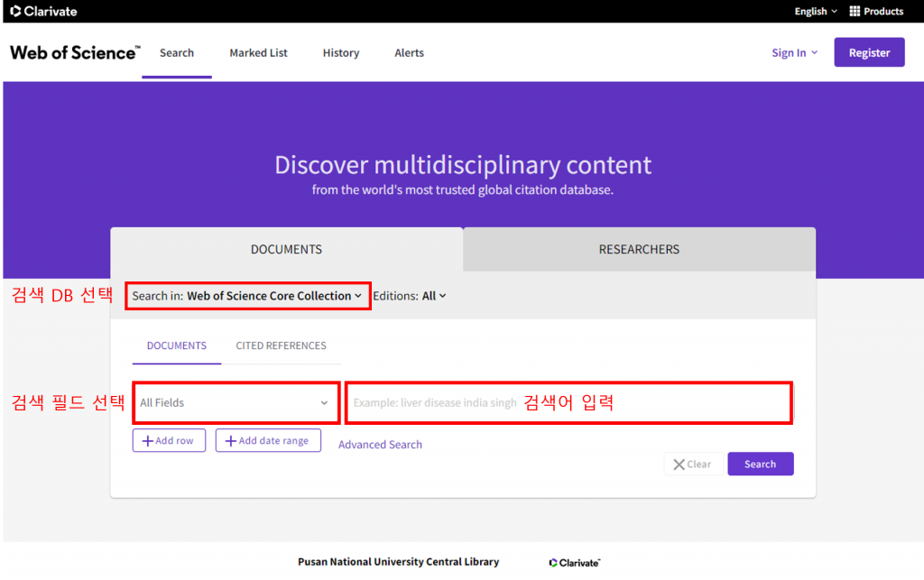This screenshot has width=924, height=580.
Task: Click the Add row button
Action: tap(169, 440)
